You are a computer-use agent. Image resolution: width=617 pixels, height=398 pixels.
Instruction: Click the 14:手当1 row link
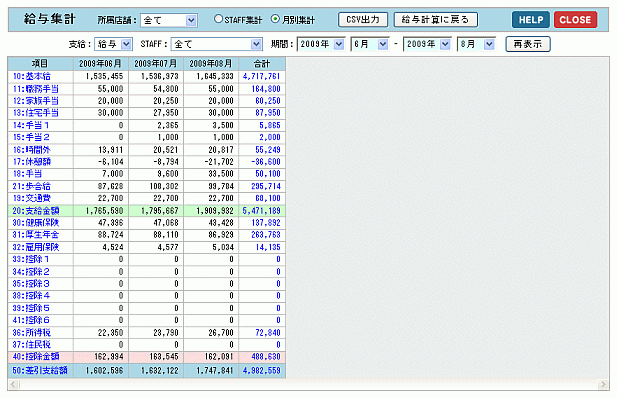[31, 125]
